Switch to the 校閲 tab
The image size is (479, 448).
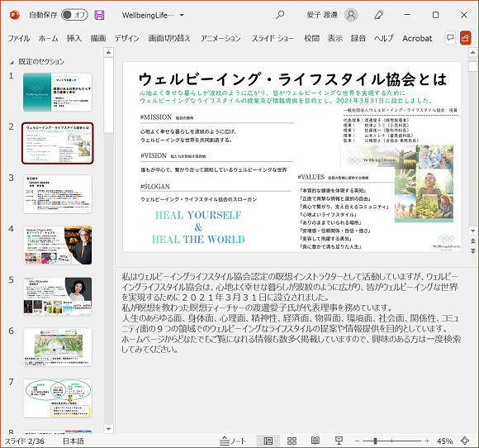point(311,38)
